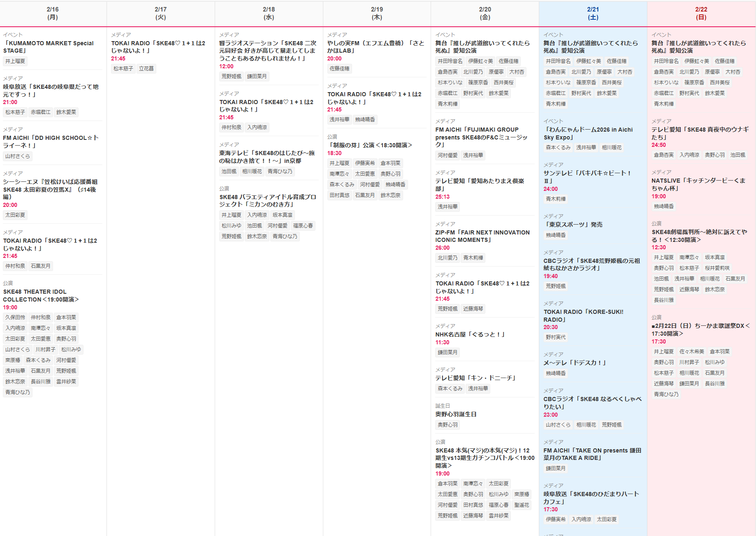Open 東海テレビ SKE48のはじたび program link

pos(267,157)
